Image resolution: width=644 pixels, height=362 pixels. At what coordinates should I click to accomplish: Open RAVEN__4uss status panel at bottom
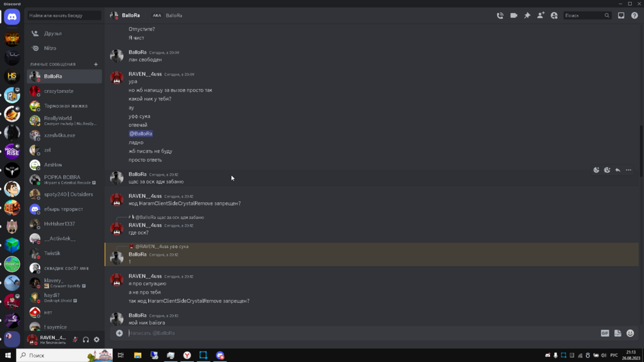click(x=47, y=339)
